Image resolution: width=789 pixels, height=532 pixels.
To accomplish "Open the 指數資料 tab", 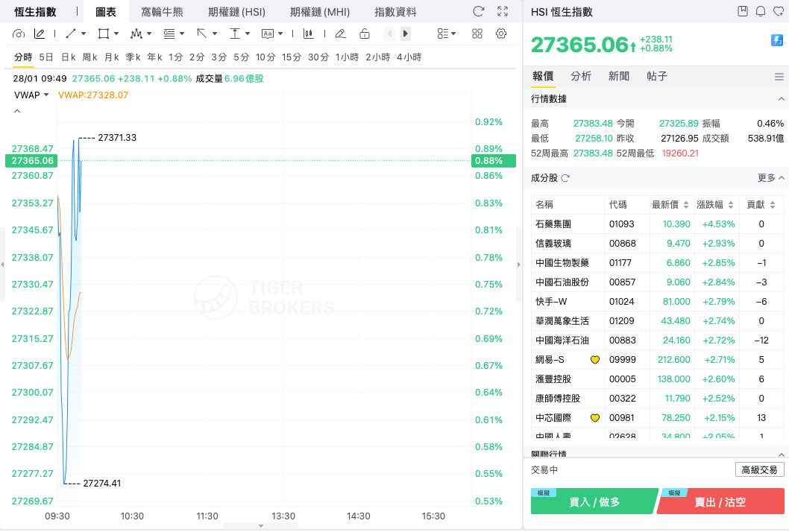I will click(395, 12).
